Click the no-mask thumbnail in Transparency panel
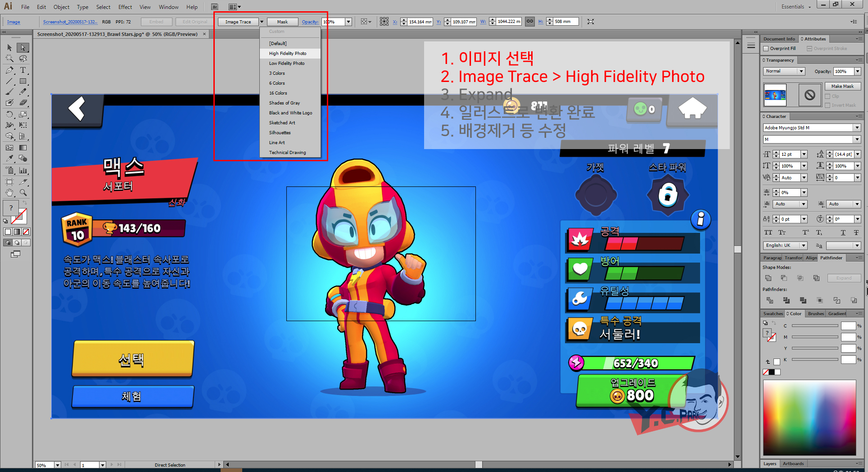868x472 pixels. pos(809,95)
